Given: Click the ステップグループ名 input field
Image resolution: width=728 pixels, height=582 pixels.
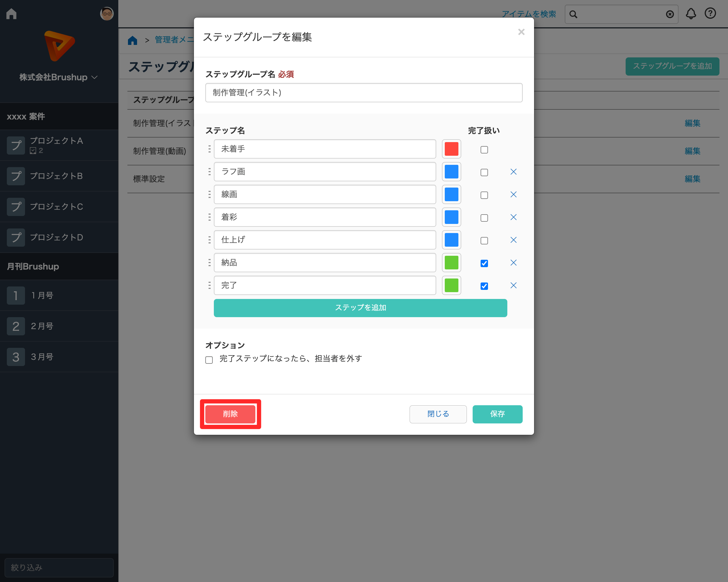Looking at the screenshot, I should click(364, 92).
